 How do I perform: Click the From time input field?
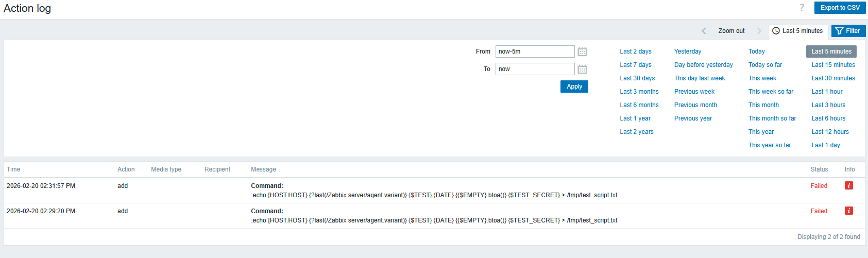tap(535, 51)
